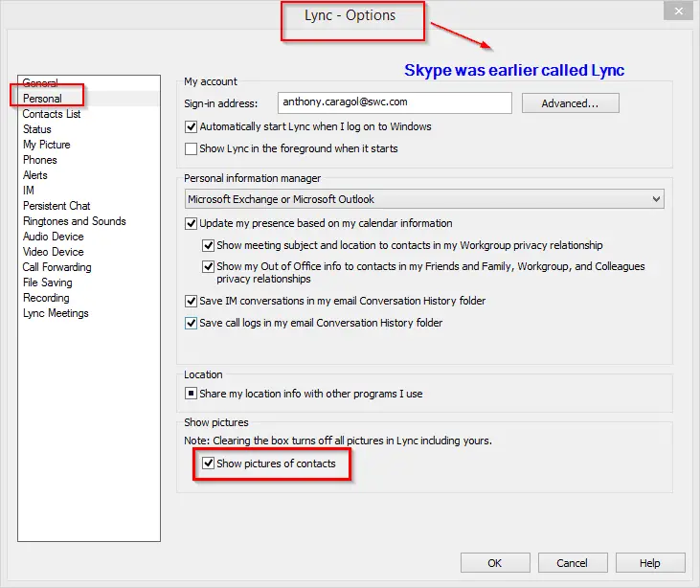Image resolution: width=700 pixels, height=588 pixels.
Task: Open Call Forwarding options
Action: pos(56,267)
